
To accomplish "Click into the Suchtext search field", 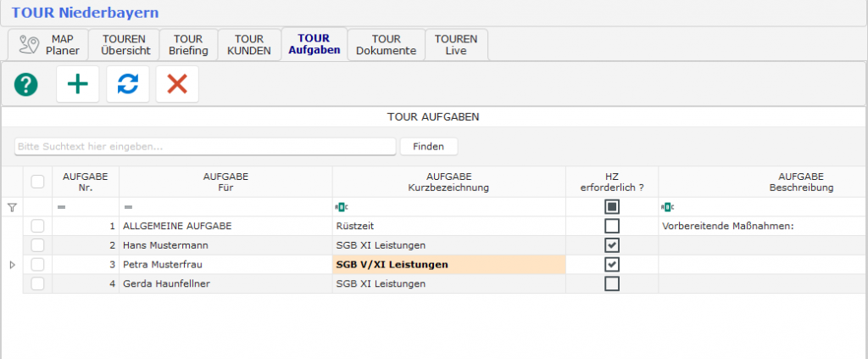I will pyautogui.click(x=205, y=147).
